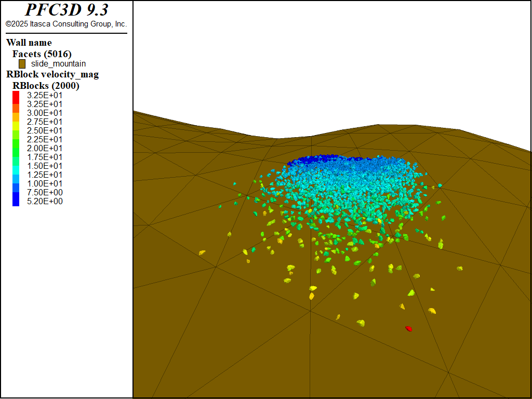Click the slide_mountain brown color swatch
This screenshot has height=399, width=532.
22,64
